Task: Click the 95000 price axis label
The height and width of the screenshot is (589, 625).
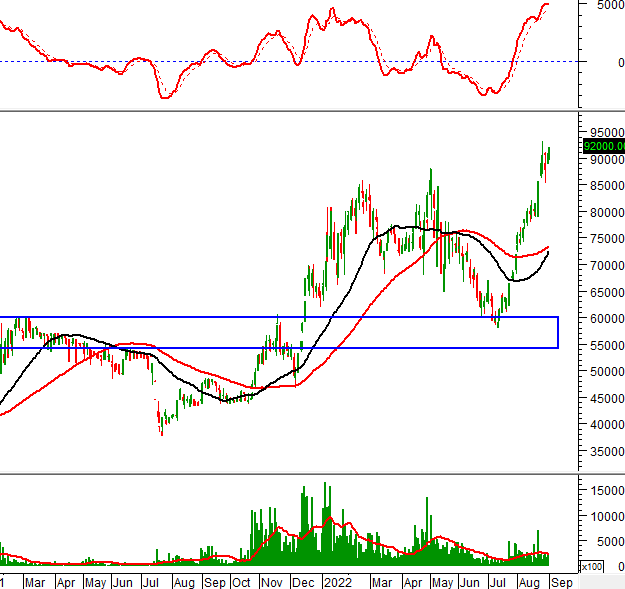Action: 606,132
